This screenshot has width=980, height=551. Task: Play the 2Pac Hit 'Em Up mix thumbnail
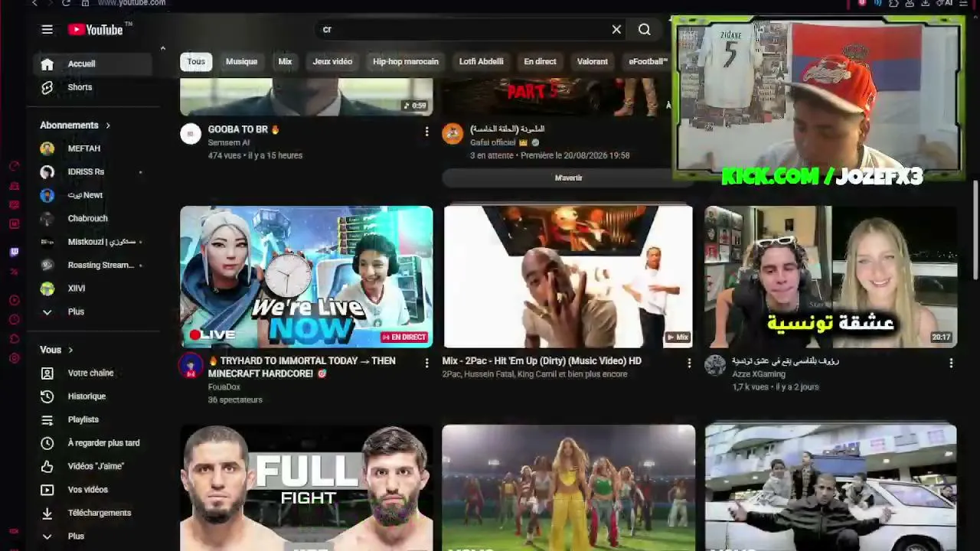click(568, 277)
